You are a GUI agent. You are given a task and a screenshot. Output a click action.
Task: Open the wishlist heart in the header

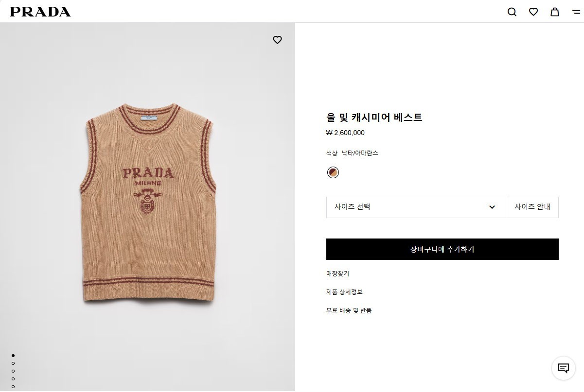coord(533,12)
